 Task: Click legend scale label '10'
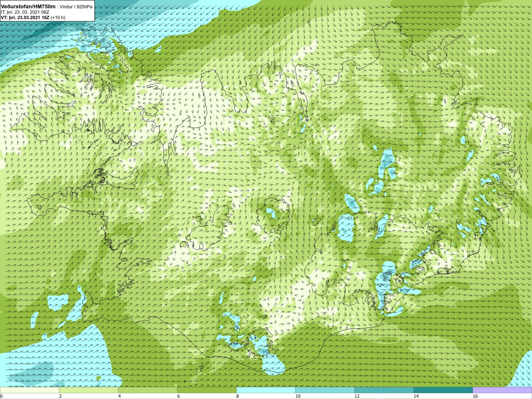point(298,396)
